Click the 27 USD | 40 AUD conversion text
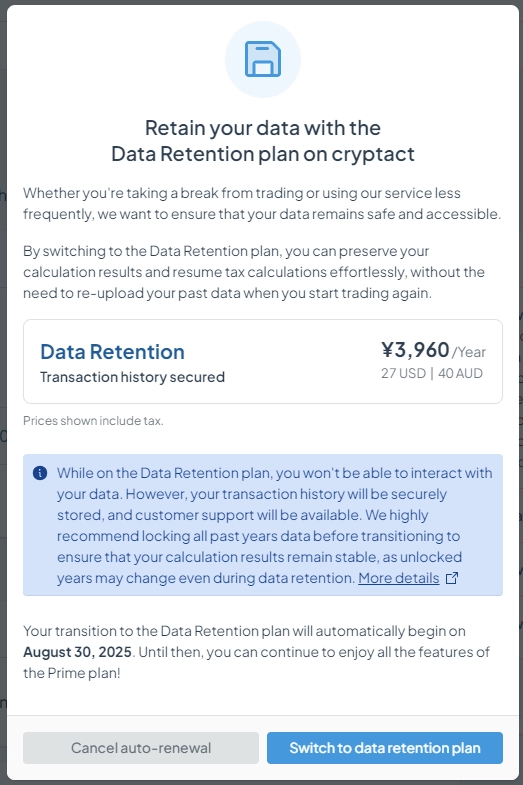 (x=432, y=373)
